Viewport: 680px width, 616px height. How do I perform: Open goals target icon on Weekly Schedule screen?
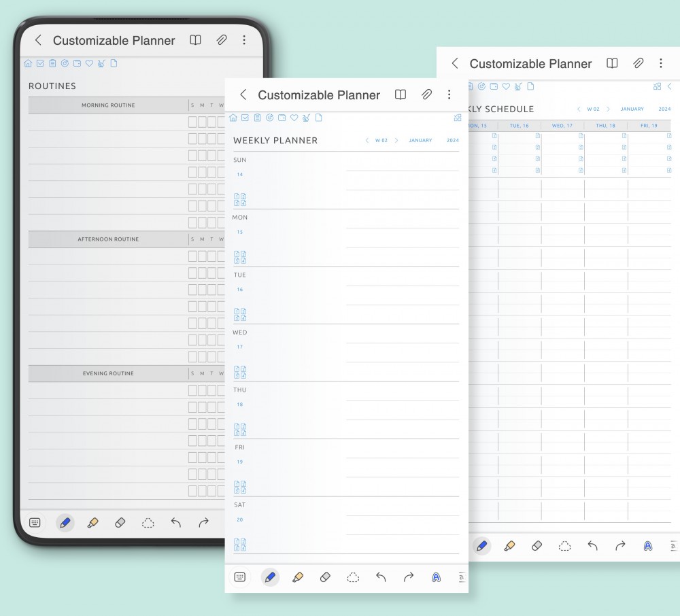pyautogui.click(x=481, y=86)
